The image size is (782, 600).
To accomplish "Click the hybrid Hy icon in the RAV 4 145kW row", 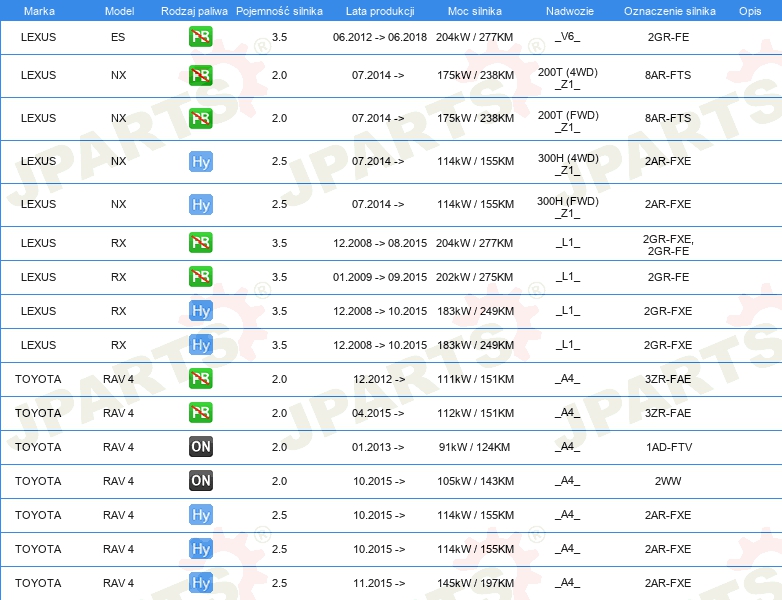I will [201, 583].
